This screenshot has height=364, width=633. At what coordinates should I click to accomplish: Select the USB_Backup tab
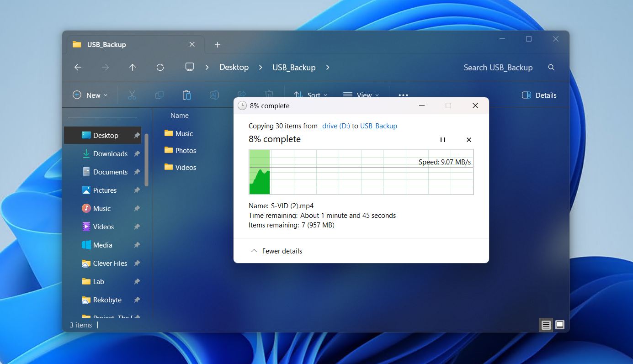106,44
